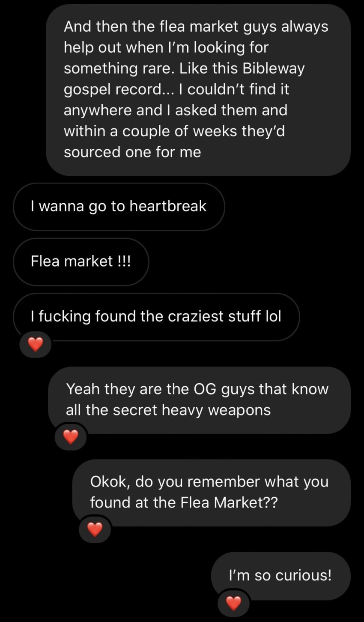Tap heart reaction under OG guys message

point(71,437)
